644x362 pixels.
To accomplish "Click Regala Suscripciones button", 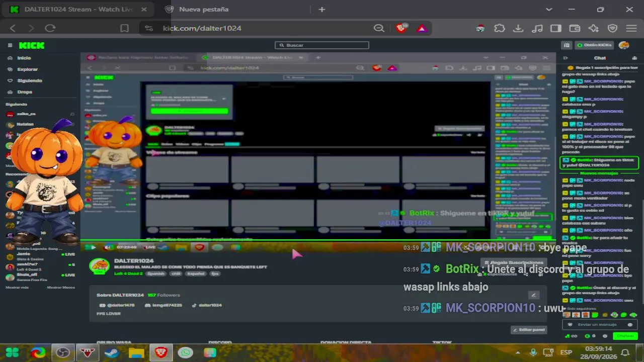I will (x=514, y=262).
